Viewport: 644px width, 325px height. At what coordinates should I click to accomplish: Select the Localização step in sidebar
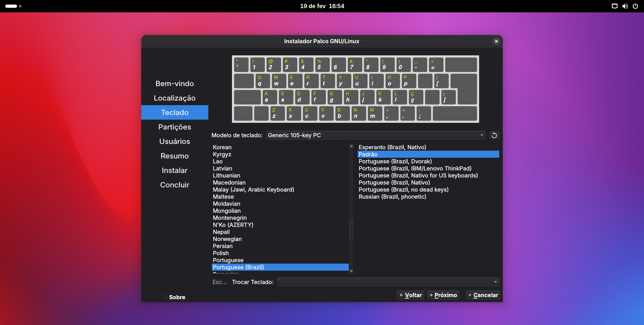click(175, 98)
